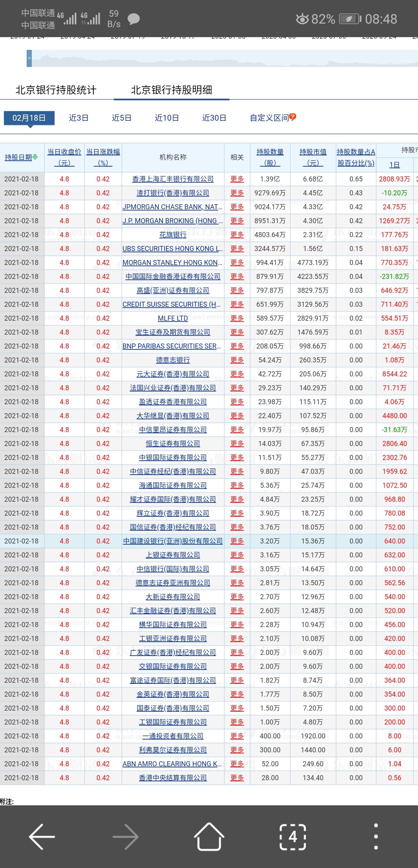Open the tab switcher showing 4 tabs
This screenshot has height=868, width=418.
click(293, 837)
